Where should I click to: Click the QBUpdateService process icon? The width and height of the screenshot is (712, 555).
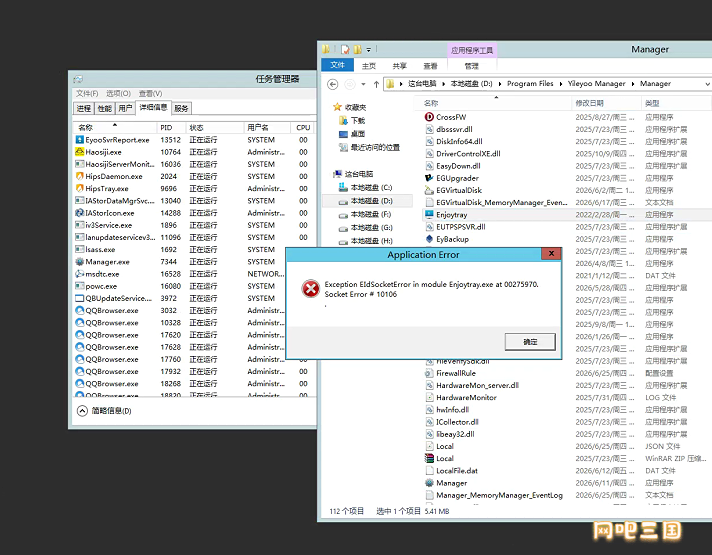(79, 298)
